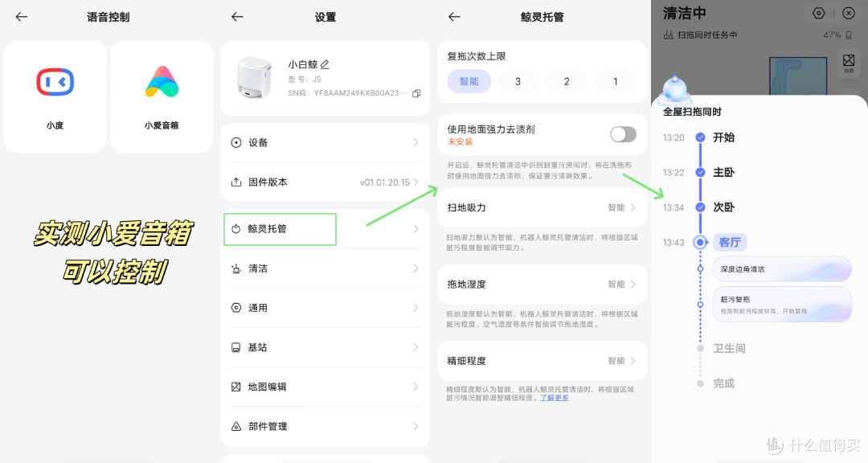Close the 清洁中 cleaning panel
This screenshot has width=868, height=463.
point(848,14)
